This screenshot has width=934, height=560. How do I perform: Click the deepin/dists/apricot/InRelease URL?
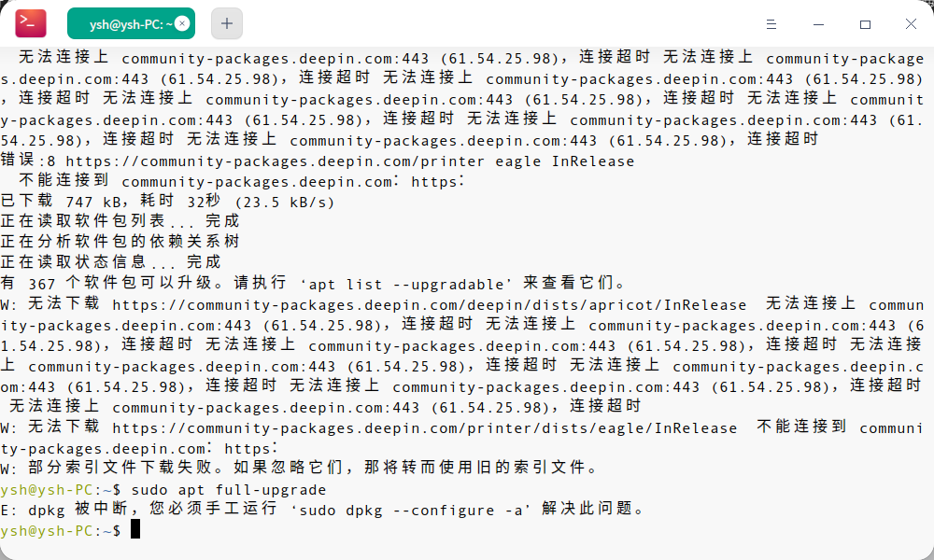[x=429, y=304]
